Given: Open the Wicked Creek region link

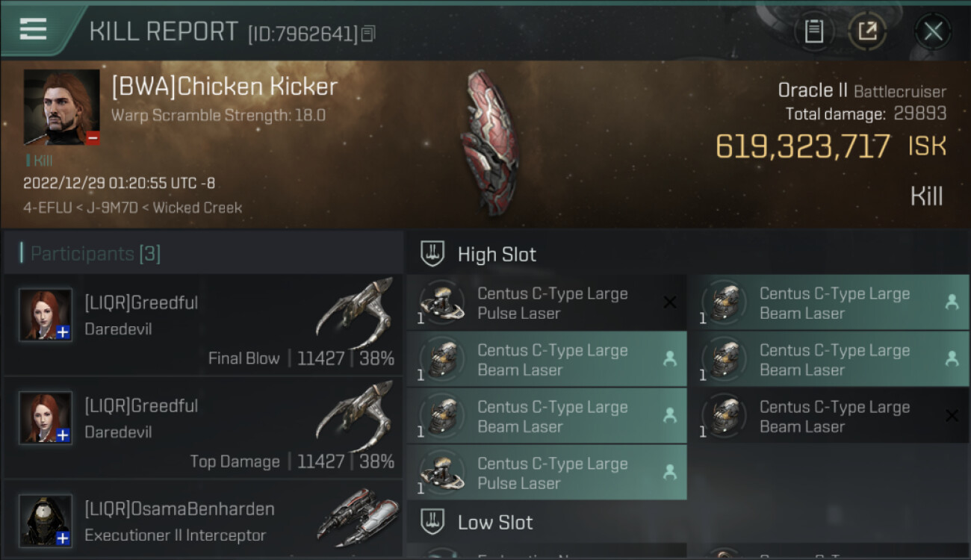Looking at the screenshot, I should (197, 208).
